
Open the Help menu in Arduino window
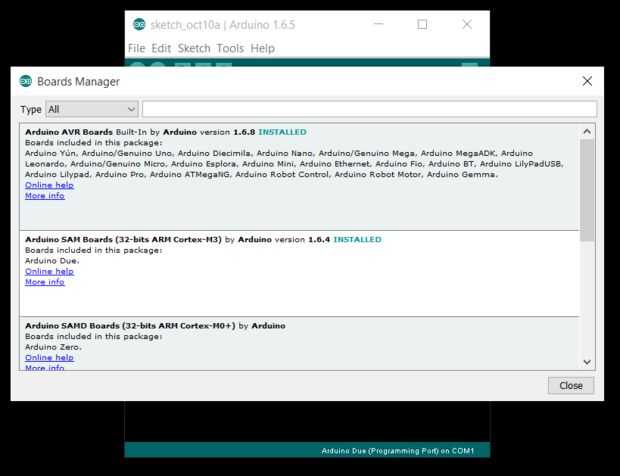tap(263, 48)
